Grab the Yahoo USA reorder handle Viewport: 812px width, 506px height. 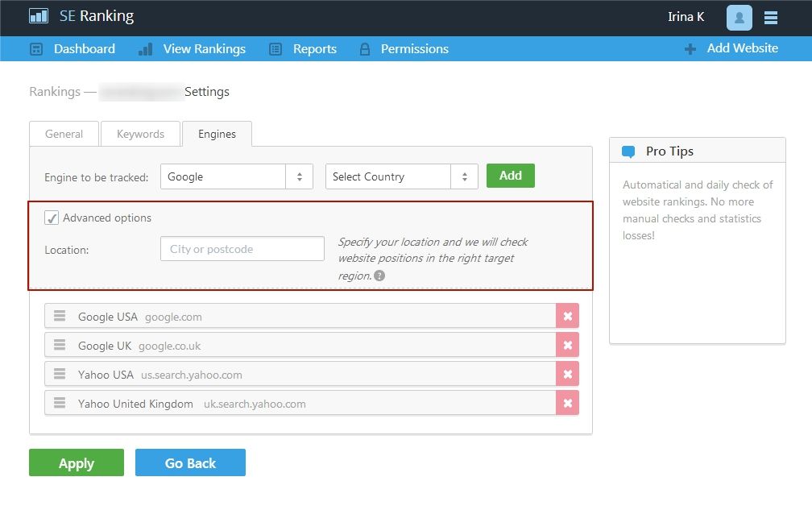tap(60, 374)
